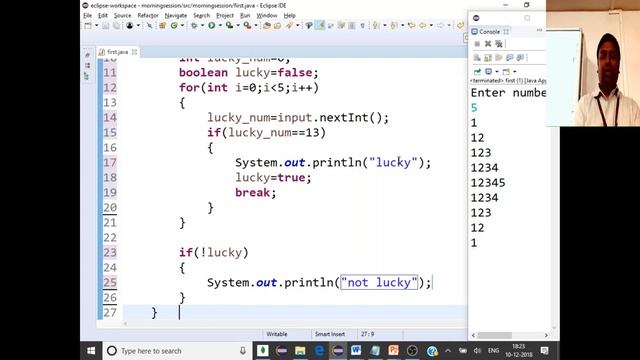Expand Display Selected Console dropdown arrow
This screenshot has width=640, height=360.
[x=497, y=72]
